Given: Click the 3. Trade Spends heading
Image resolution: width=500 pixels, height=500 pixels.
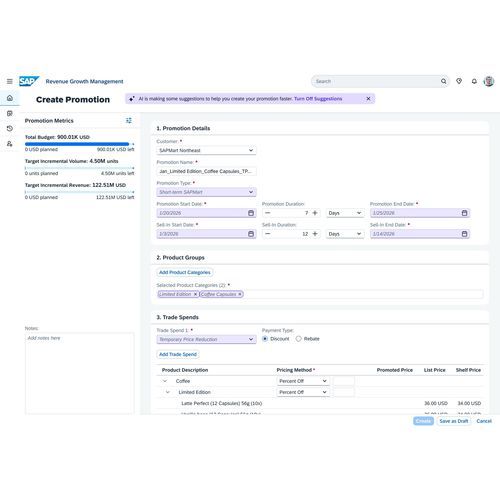Looking at the screenshot, I should click(178, 317).
